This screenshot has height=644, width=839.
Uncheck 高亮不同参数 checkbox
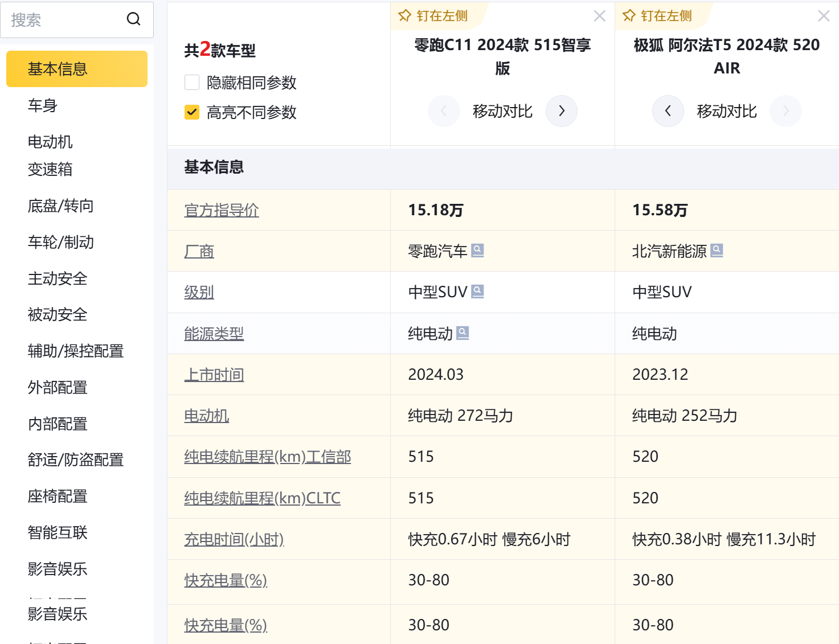click(192, 112)
